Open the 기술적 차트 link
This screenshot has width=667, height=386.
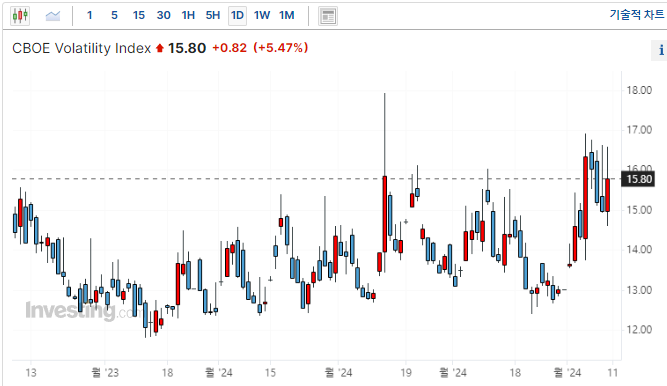point(636,15)
